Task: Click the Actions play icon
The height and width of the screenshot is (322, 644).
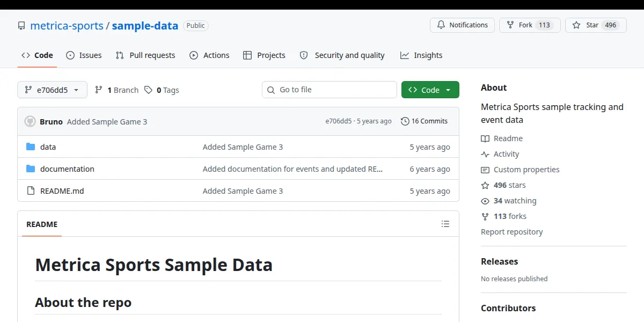Action: click(194, 55)
